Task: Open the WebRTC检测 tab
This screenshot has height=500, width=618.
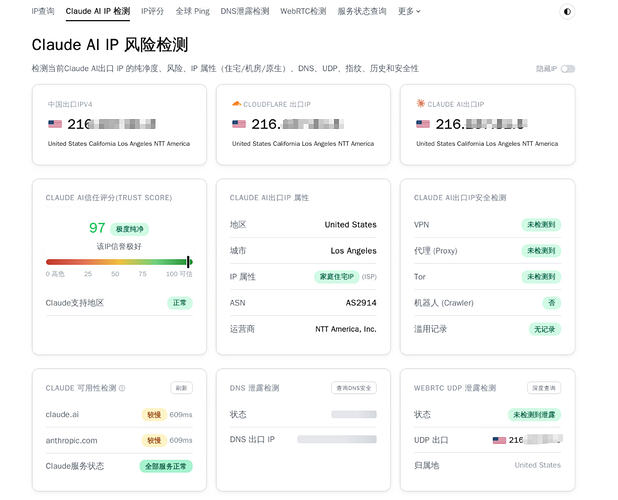Action: (303, 11)
